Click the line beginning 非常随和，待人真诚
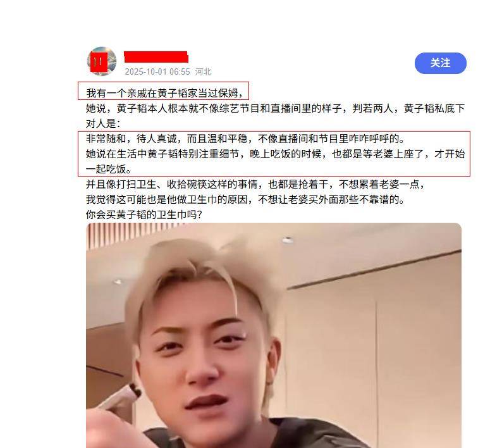This screenshot has height=448, width=490. [245, 139]
